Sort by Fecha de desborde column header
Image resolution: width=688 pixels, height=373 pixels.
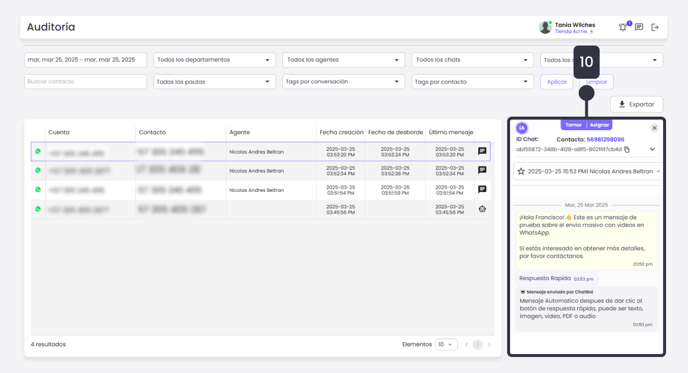point(395,132)
